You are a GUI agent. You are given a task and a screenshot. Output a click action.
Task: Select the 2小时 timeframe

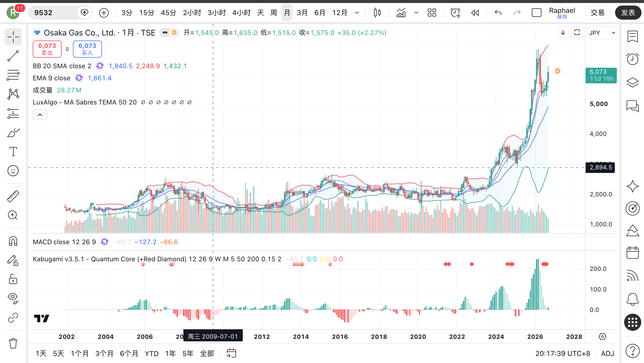192,13
